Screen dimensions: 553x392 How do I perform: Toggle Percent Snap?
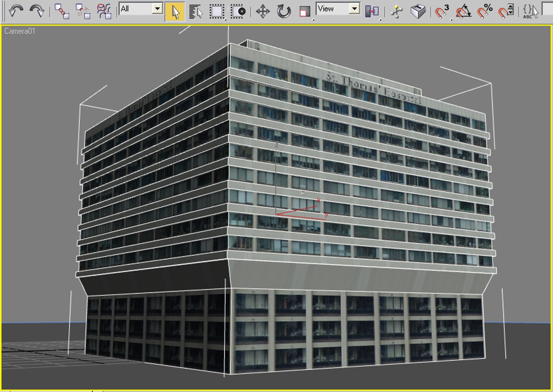pos(484,12)
